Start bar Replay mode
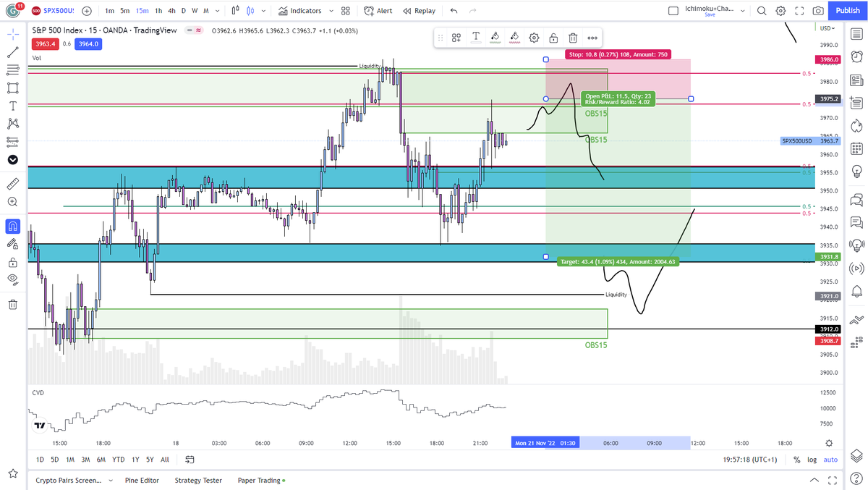The image size is (868, 490). 420,11
